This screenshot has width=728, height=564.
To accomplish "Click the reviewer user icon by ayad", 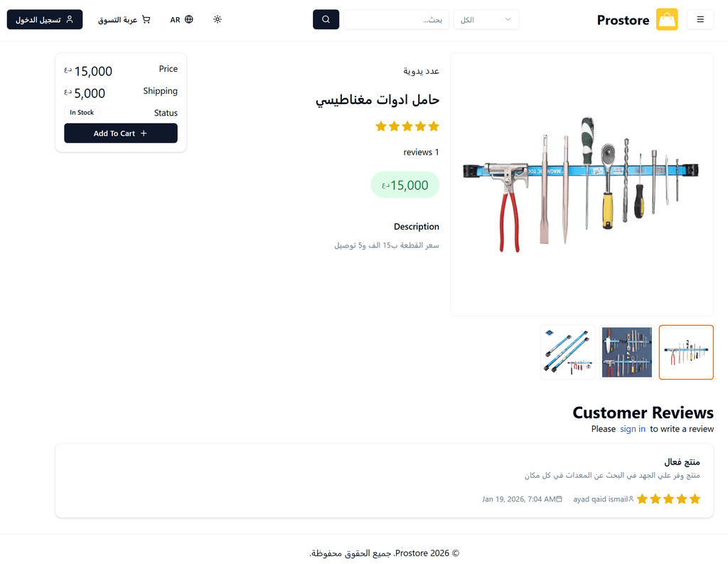I will point(631,499).
